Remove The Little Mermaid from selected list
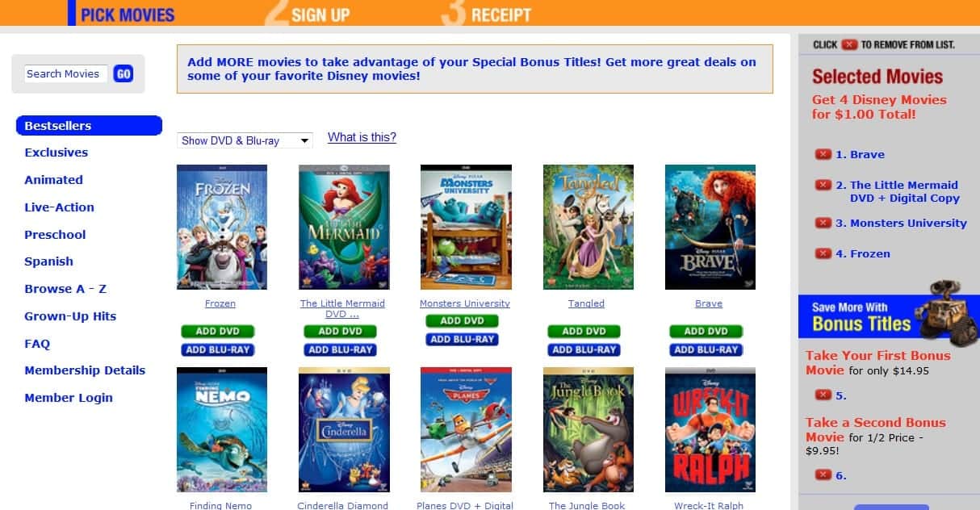The width and height of the screenshot is (980, 510). [823, 185]
